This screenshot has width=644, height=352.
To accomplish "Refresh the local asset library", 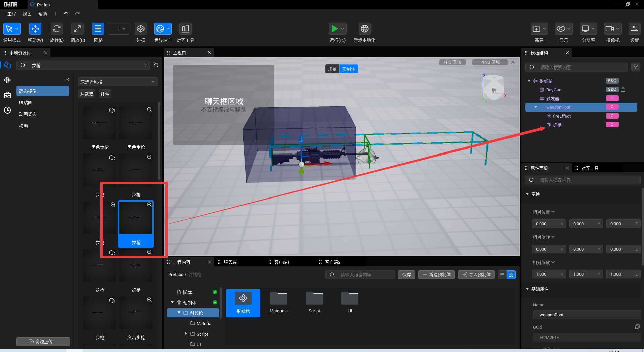I will [x=156, y=65].
